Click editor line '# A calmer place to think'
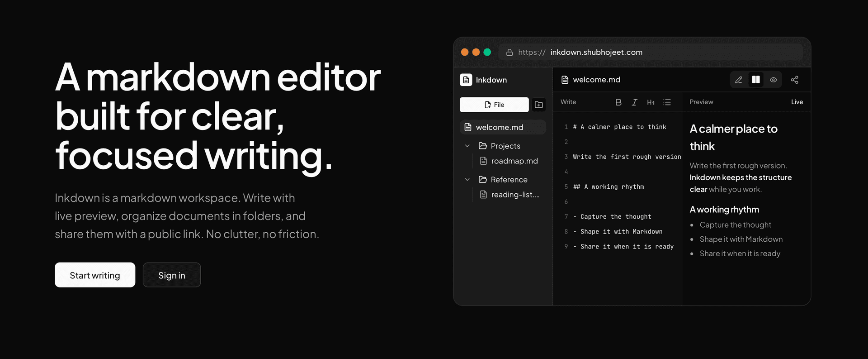The width and height of the screenshot is (868, 359). 620,127
